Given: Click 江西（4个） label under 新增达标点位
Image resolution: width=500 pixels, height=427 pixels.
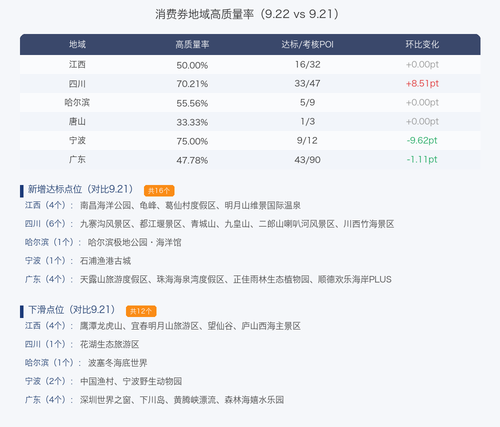Looking at the screenshot, I should click(49, 205).
